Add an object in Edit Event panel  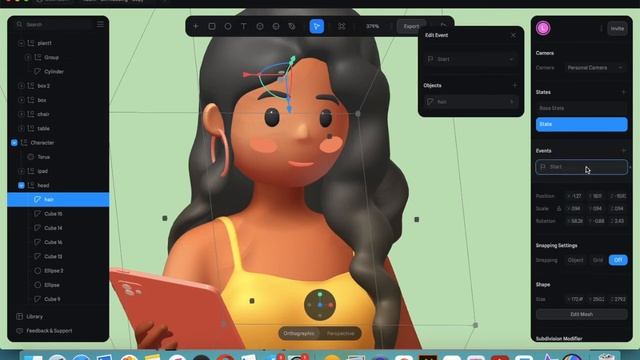[514, 85]
